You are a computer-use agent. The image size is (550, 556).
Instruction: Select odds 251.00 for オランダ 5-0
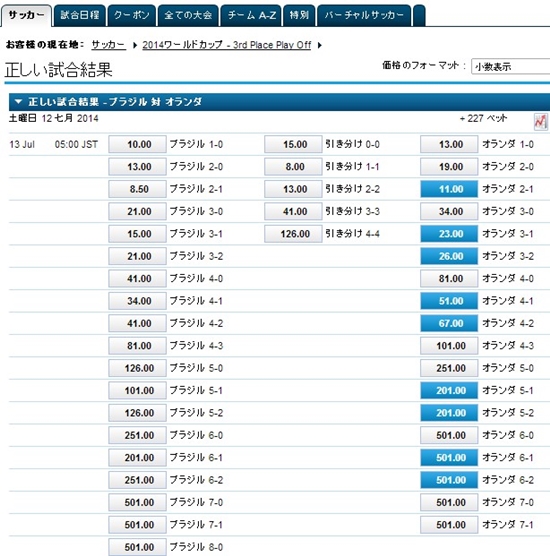click(449, 368)
